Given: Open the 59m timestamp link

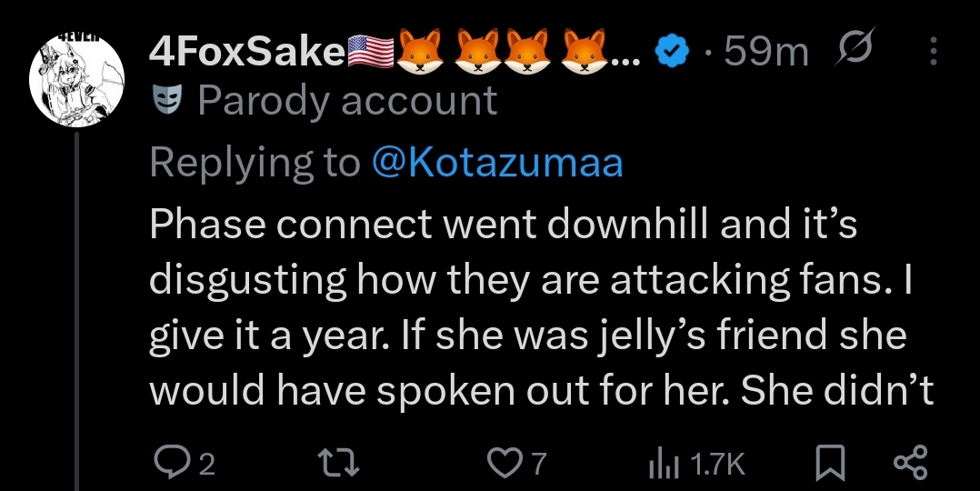Looking at the screenshot, I should (766, 52).
